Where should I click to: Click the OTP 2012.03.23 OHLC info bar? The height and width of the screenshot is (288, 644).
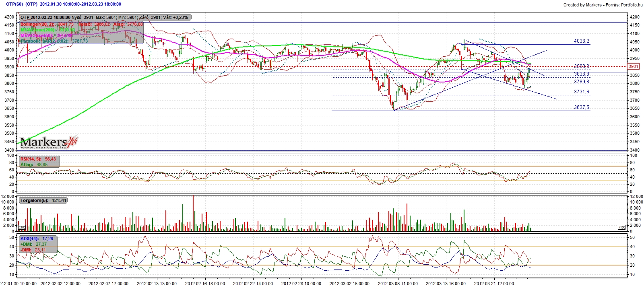(x=105, y=17)
